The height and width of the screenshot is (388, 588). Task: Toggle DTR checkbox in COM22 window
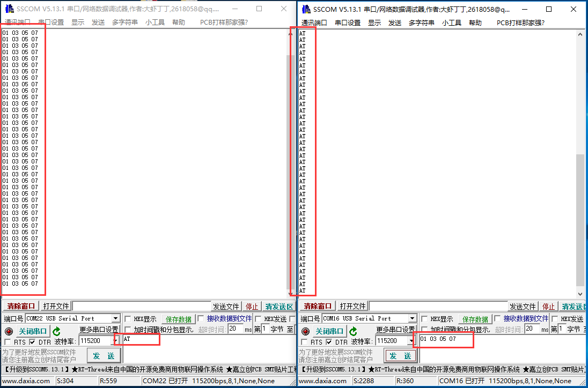(x=32, y=342)
